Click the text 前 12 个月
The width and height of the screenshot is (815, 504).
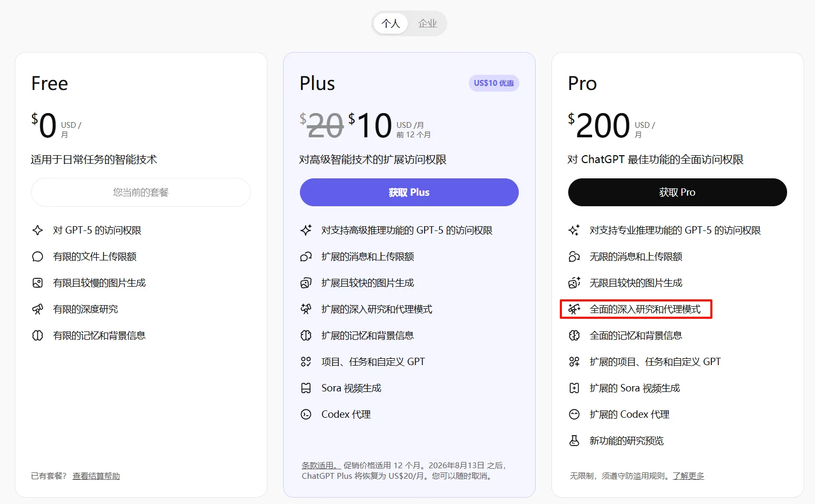(x=414, y=135)
